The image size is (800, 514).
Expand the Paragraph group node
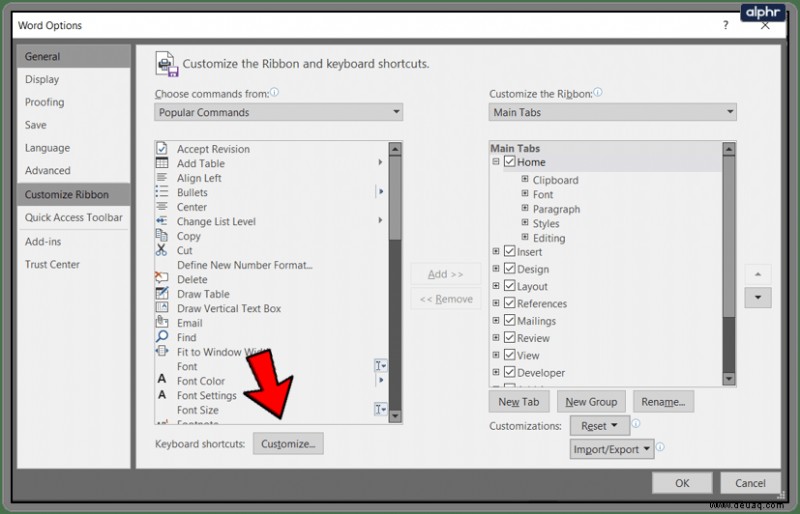[524, 208]
